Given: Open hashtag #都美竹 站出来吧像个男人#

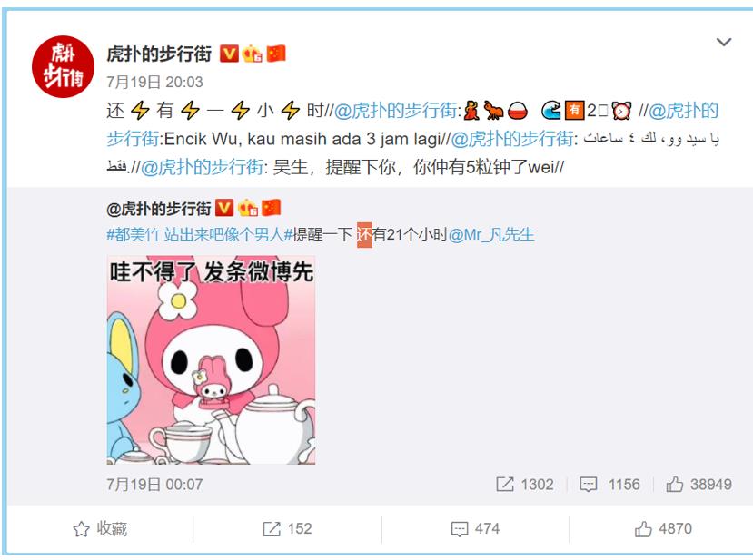Looking at the screenshot, I should pyautogui.click(x=199, y=235).
